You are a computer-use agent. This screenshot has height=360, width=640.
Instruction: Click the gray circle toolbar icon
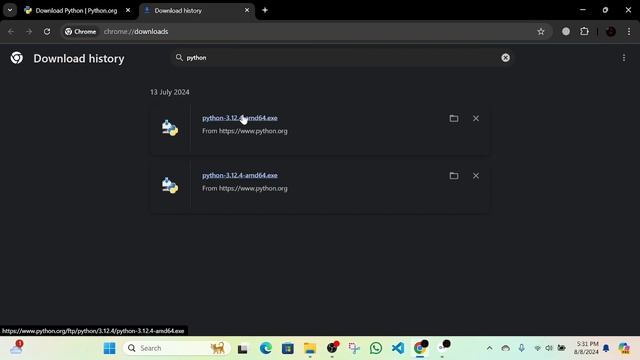point(566,31)
